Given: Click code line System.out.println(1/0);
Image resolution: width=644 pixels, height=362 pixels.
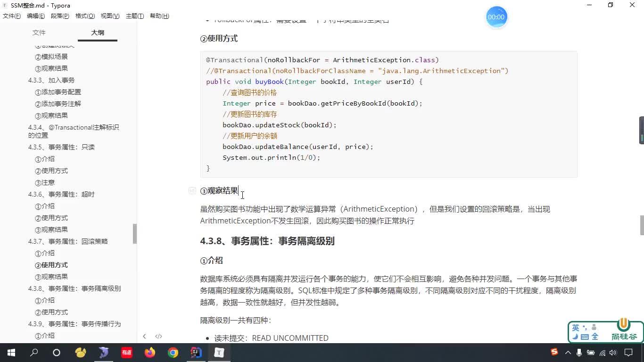Looking at the screenshot, I should click(272, 157).
